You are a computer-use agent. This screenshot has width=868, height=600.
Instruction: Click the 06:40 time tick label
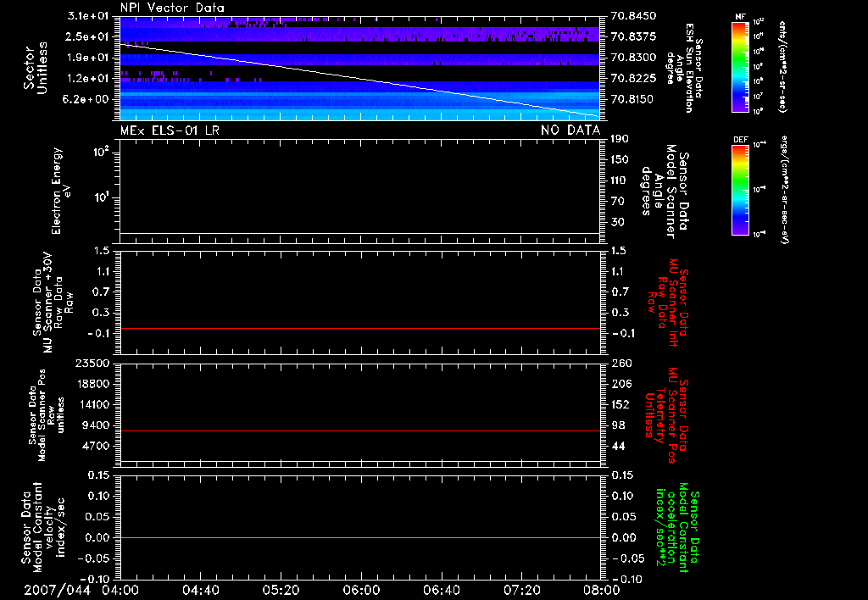(x=441, y=590)
